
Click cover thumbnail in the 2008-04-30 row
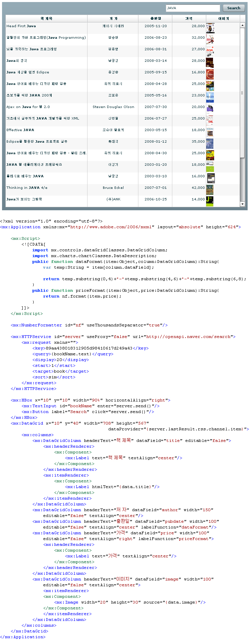point(210,155)
